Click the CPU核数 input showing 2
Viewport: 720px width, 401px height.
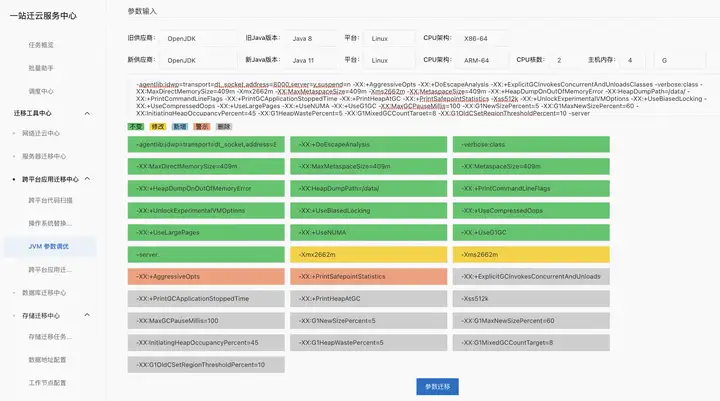point(564,60)
